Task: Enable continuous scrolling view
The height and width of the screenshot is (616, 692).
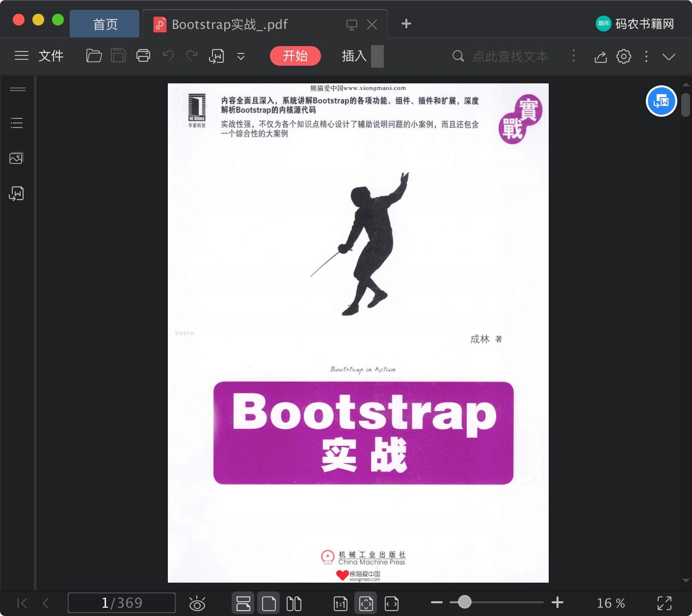Action: pos(243,603)
